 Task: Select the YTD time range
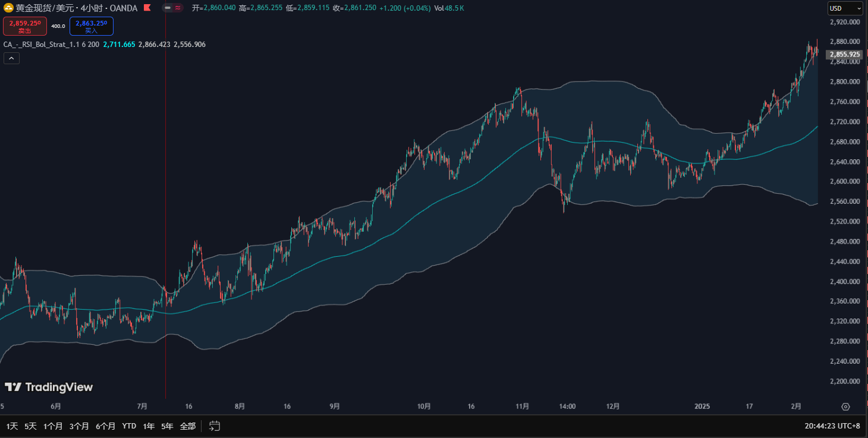click(129, 426)
